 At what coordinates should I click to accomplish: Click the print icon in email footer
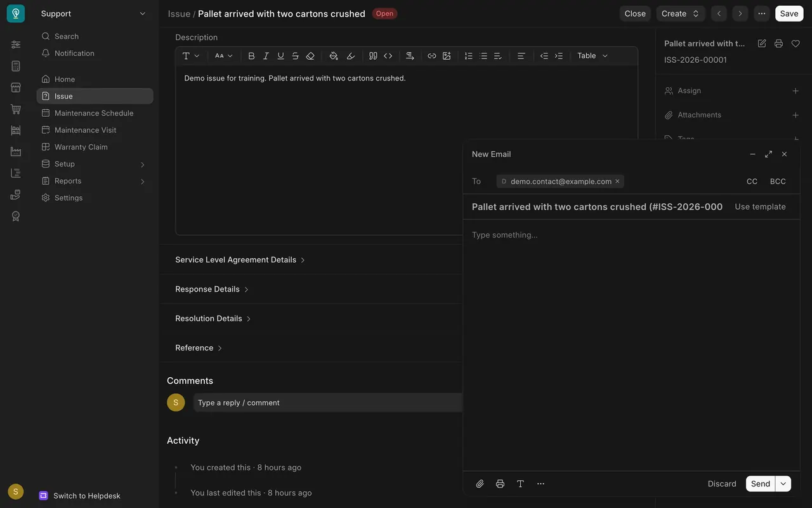[501, 484]
